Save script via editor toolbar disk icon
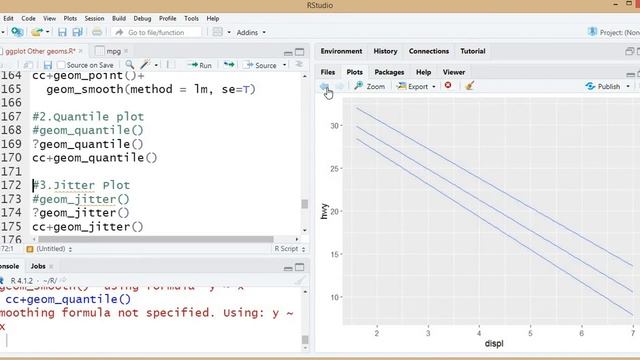Viewport: 640px width, 360px height. (48, 65)
